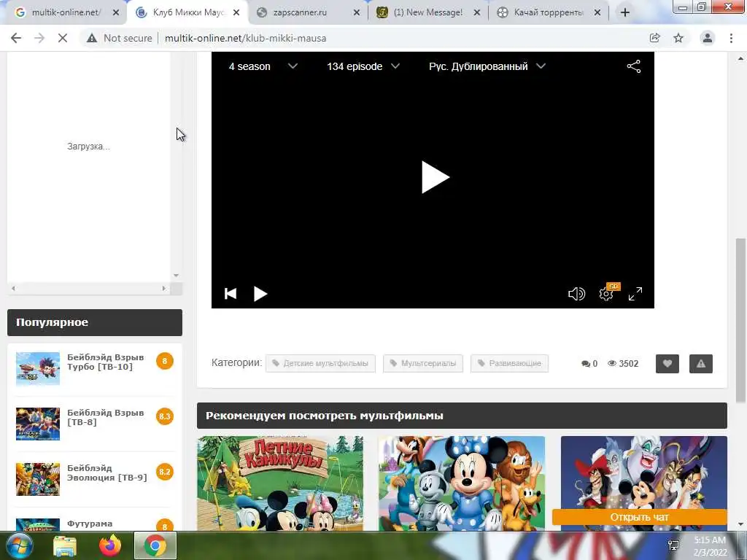
Task: Click the eye views counter 3502
Action: click(623, 364)
